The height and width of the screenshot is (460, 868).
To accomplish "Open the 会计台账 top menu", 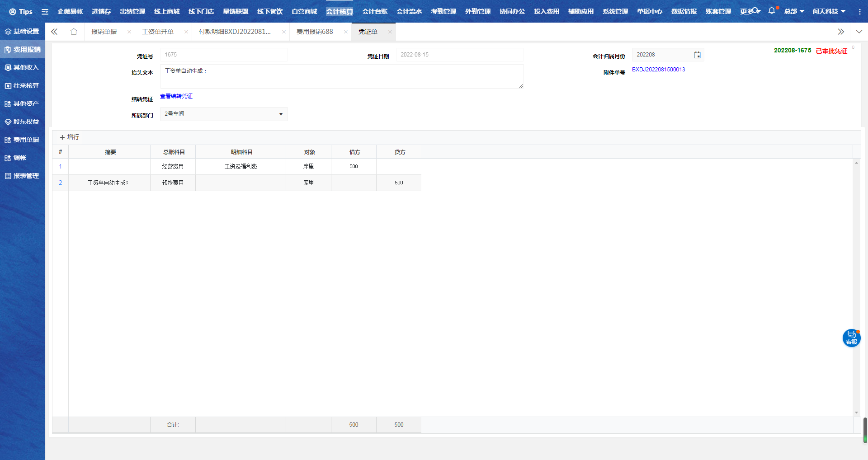I will [x=375, y=11].
